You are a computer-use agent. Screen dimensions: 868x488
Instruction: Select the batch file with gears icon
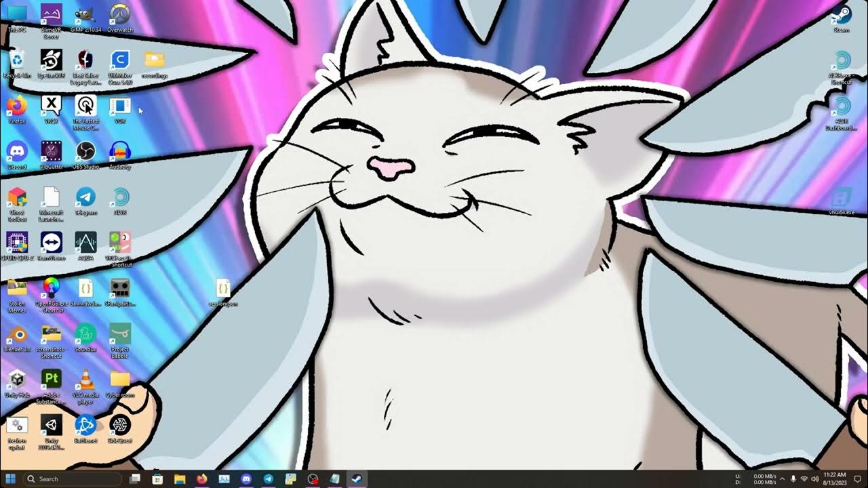[17, 432]
